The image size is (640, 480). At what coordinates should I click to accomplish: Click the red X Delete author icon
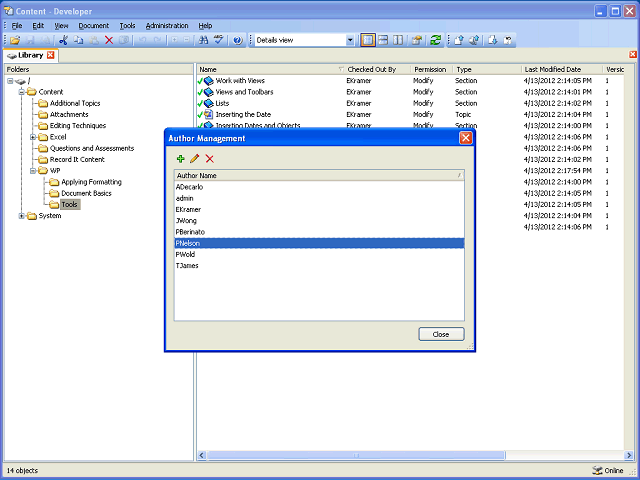[210, 159]
